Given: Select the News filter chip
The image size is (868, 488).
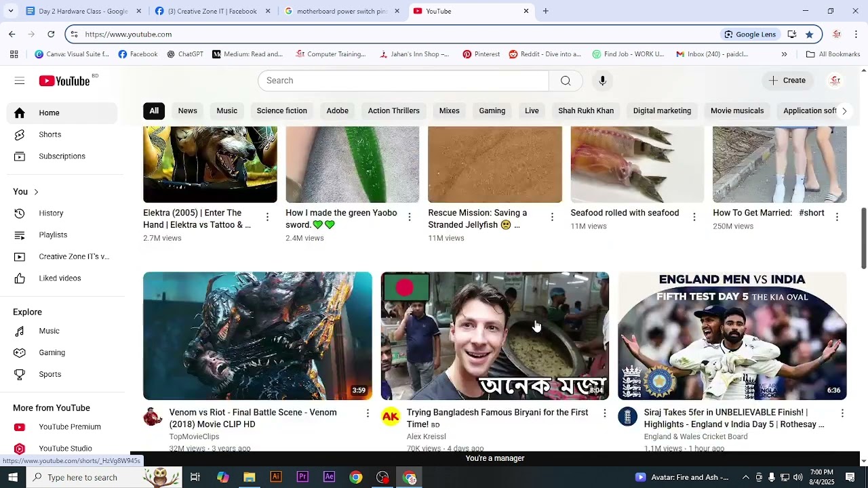Looking at the screenshot, I should (188, 111).
